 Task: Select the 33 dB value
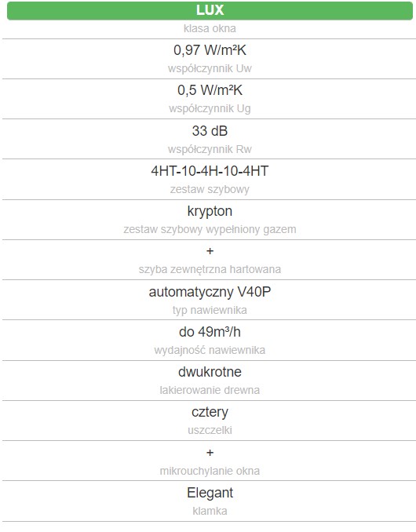[210, 131]
